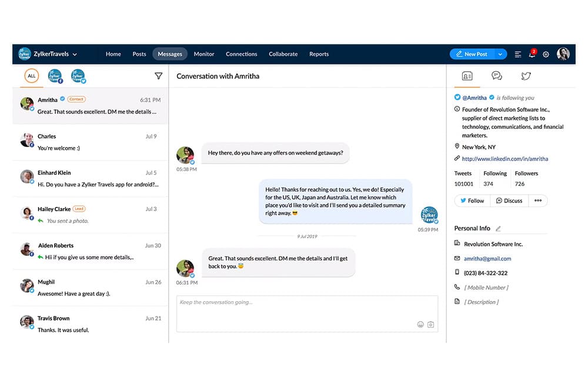Image resolution: width=588 pixels, height=387 pixels.
Task: Select the Zylker Travels Facebook channel icon
Action: point(55,76)
